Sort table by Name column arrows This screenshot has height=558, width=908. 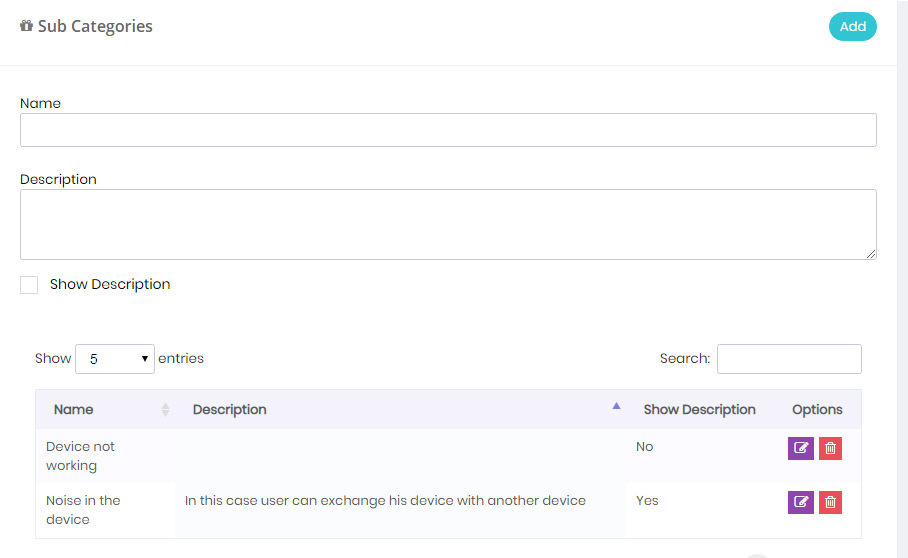coord(165,409)
